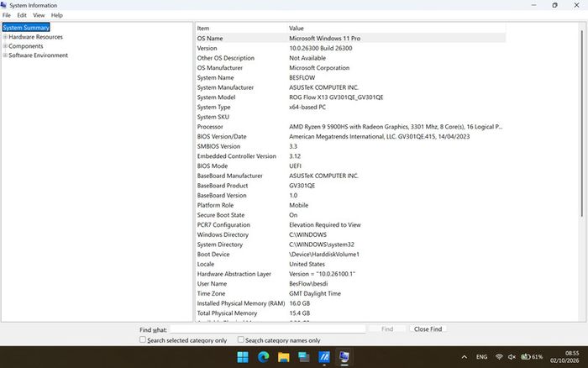
Task: Select the System SKU row
Action: pyautogui.click(x=350, y=117)
